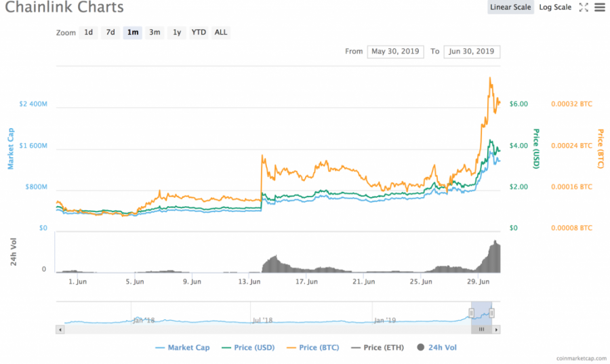Switch to Linear Scale
This screenshot has height=364, width=610.
510,7
